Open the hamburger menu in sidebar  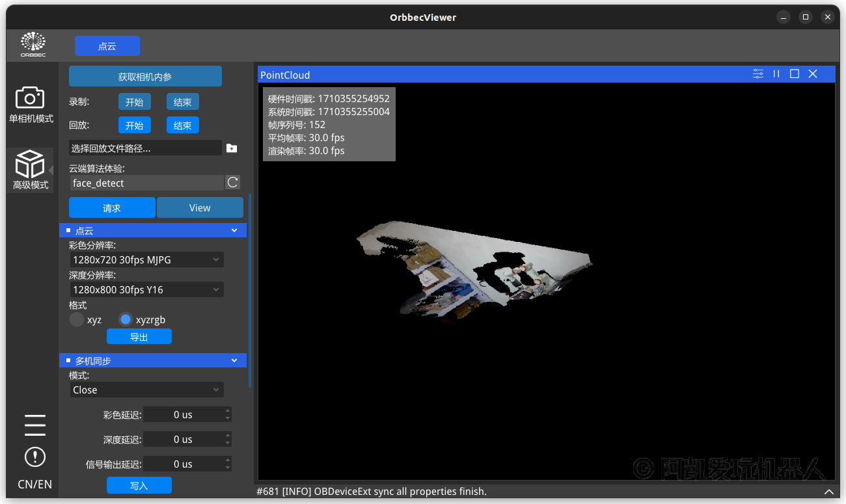(34, 425)
